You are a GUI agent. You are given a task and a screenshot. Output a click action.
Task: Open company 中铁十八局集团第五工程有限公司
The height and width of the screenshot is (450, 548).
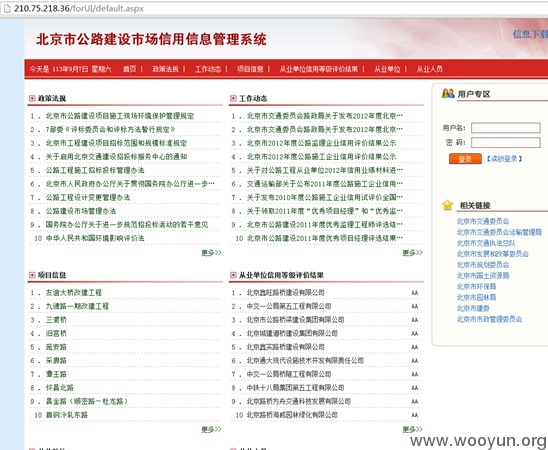pos(295,388)
